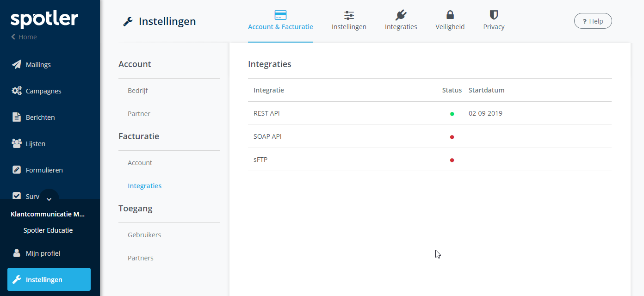The height and width of the screenshot is (296, 644).
Task: Click the Formulieren pencil icon
Action: point(17,170)
